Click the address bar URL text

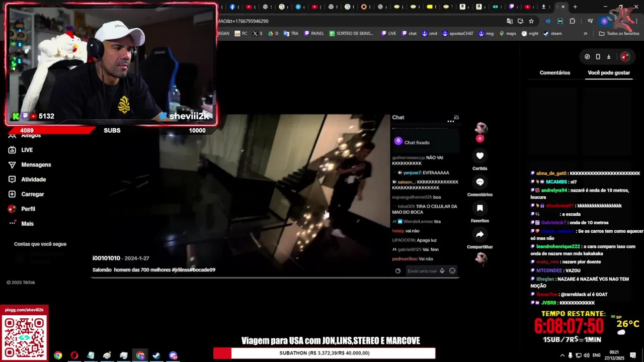click(x=243, y=21)
